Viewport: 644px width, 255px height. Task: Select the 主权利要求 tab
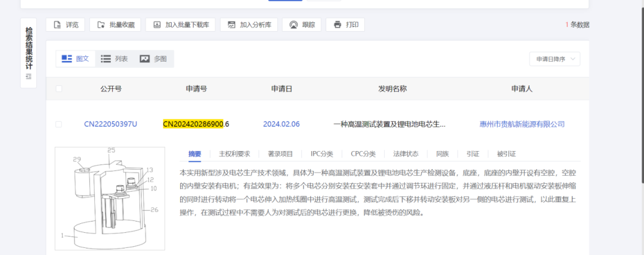point(234,154)
